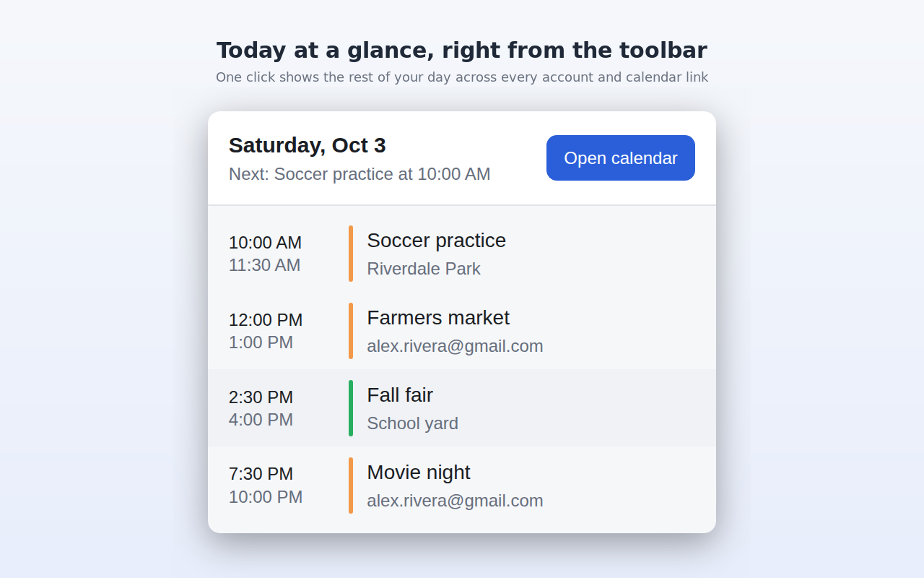Click the orange color bar beside Movie night
924x578 pixels.
point(351,486)
